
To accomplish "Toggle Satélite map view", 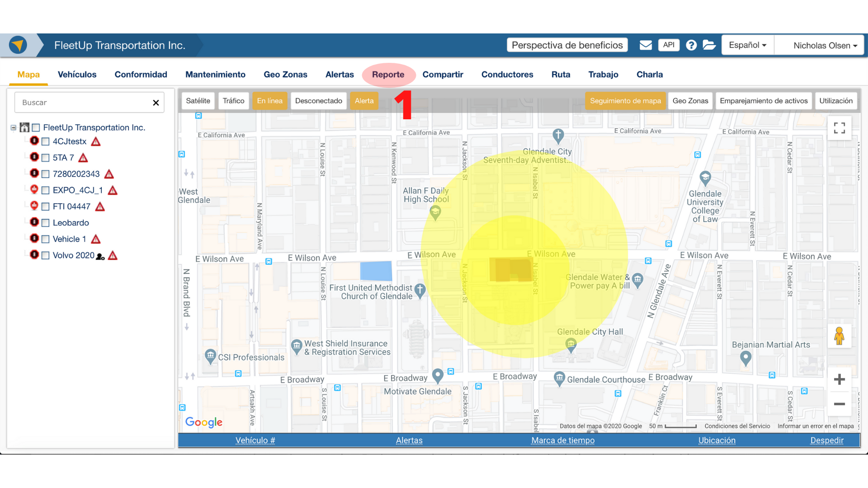I will click(198, 101).
